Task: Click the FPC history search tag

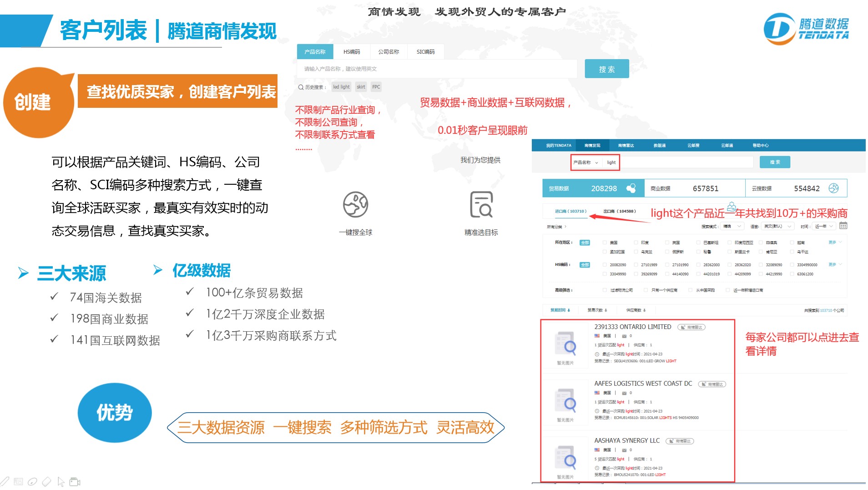Action: pyautogui.click(x=376, y=87)
